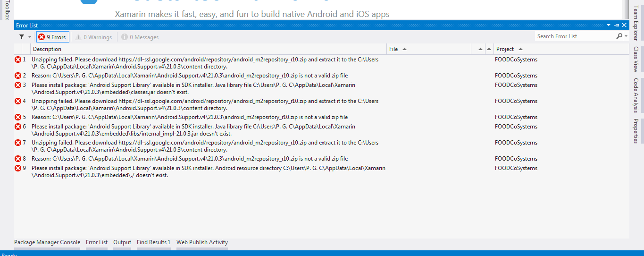Click the red error icon for error 3

pyautogui.click(x=18, y=85)
